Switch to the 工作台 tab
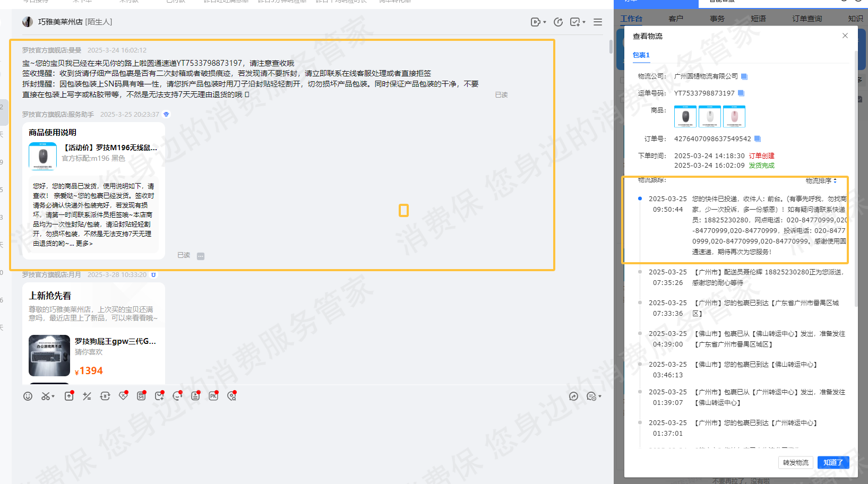Screen dimensions: 868x484 pyautogui.click(x=631, y=19)
